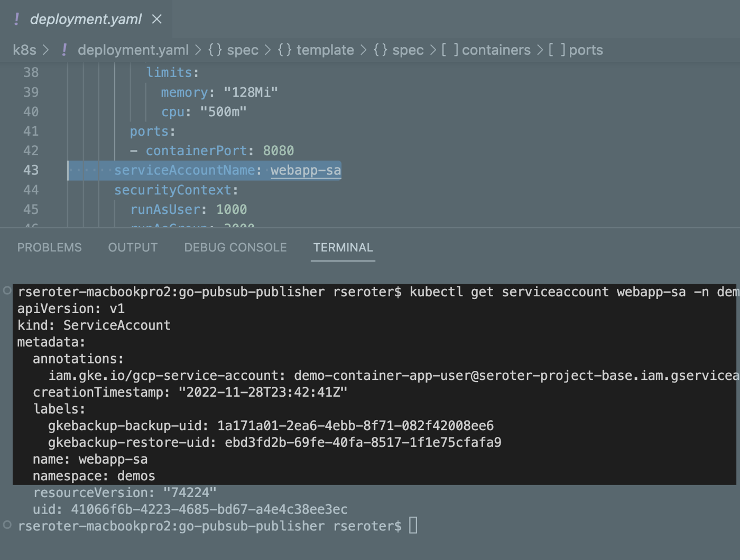Place cursor on containerPort in line 42

click(x=196, y=151)
